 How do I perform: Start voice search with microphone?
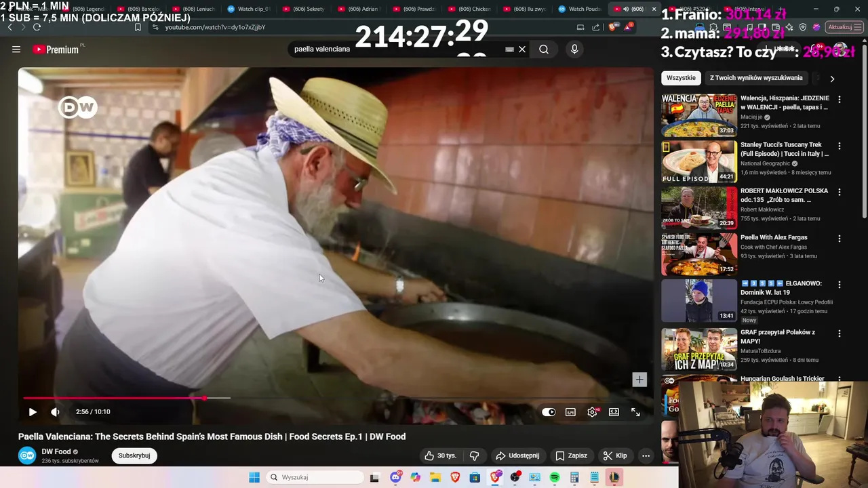(x=574, y=49)
